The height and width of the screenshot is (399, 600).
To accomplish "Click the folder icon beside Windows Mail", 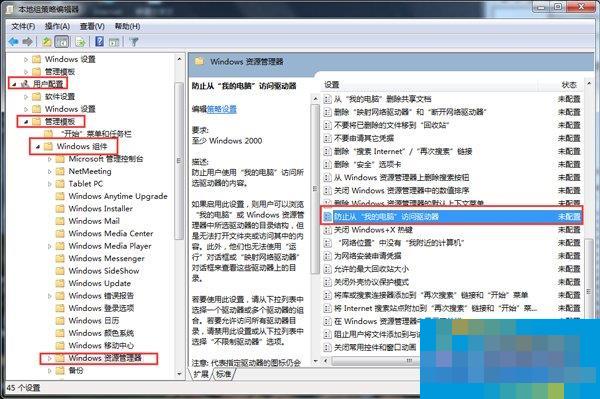I will click(60, 221).
